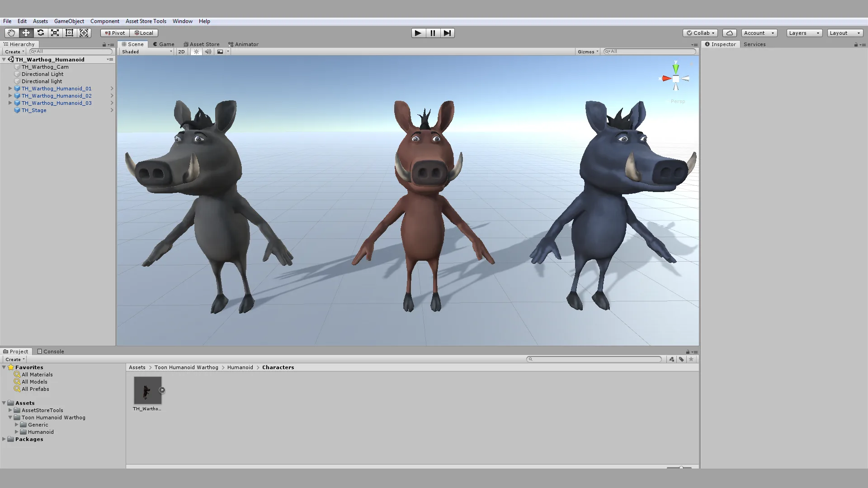Open Asset Store Tools menu
868x488 pixels.
click(x=146, y=21)
